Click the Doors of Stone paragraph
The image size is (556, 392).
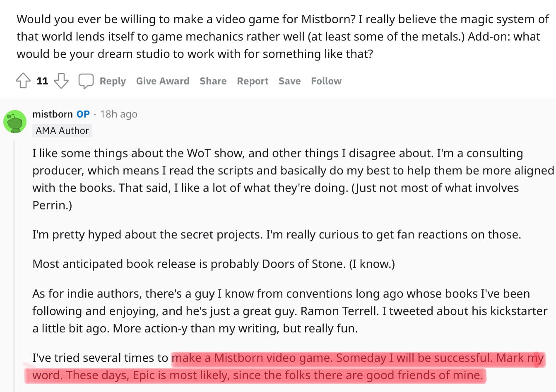[214, 264]
